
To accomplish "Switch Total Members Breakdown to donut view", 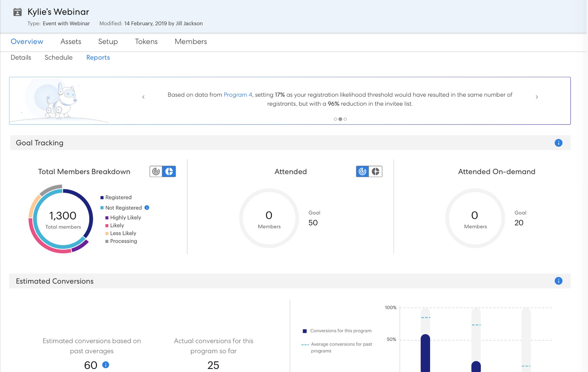I will click(x=169, y=171).
